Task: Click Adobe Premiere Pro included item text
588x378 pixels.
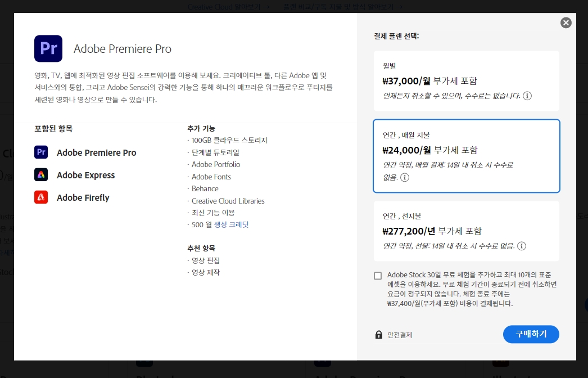Action: click(96, 153)
